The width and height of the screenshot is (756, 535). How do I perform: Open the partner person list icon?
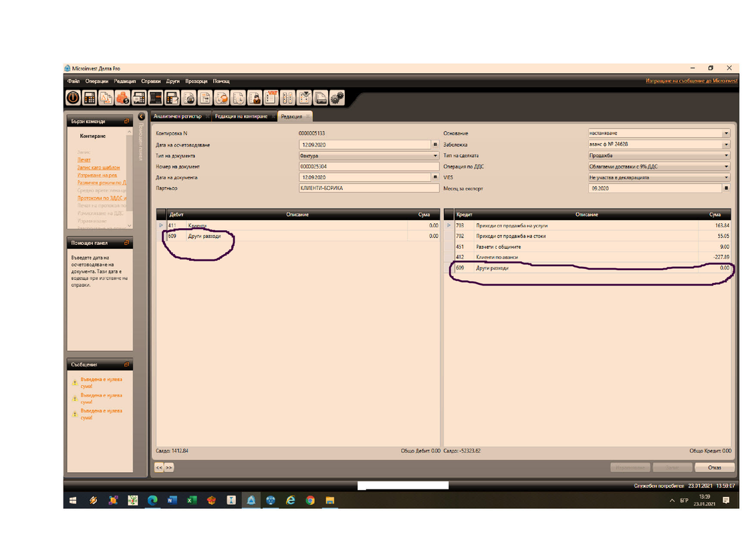tap(255, 98)
